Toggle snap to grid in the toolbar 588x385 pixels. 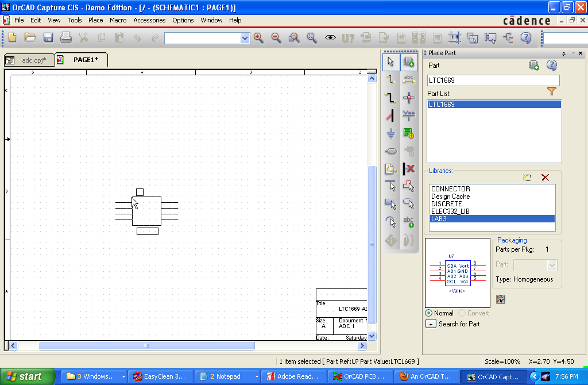(455, 37)
